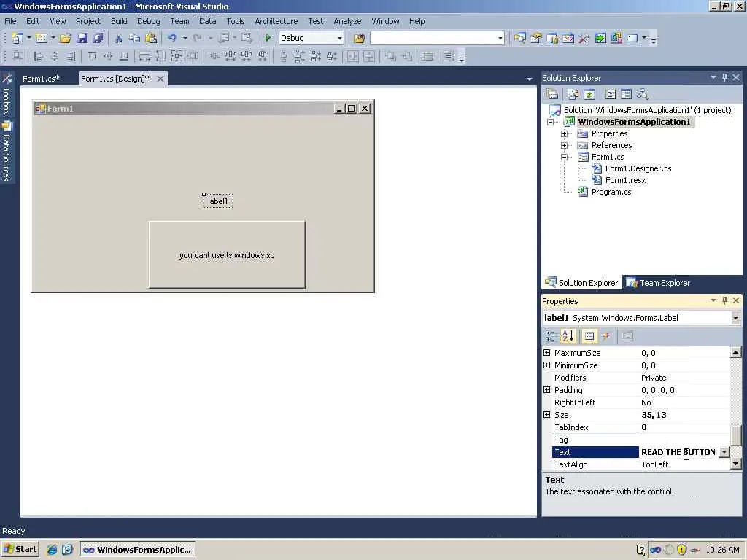
Task: Click the New Project toolbar icon
Action: (18, 38)
